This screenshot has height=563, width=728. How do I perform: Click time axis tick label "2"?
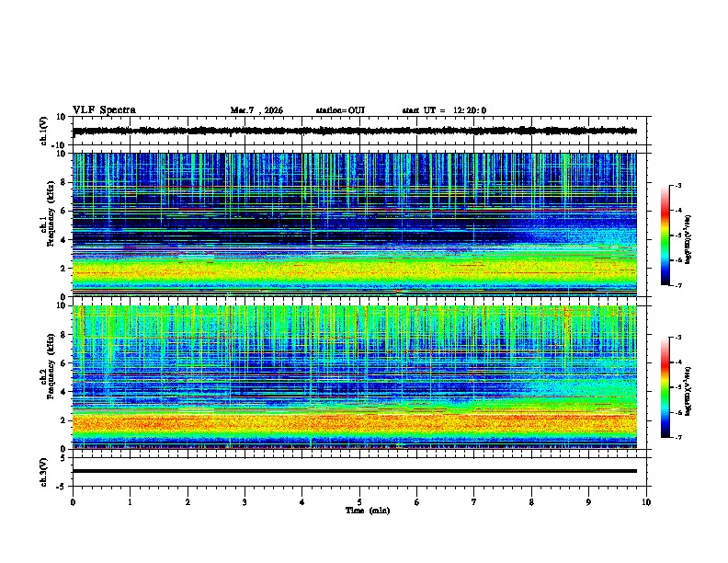pyautogui.click(x=188, y=502)
